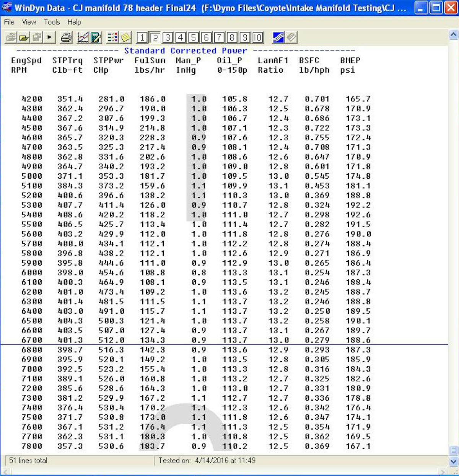Expand the View menu
Image resolution: width=459 pixels, height=476 pixels.
[x=29, y=22]
